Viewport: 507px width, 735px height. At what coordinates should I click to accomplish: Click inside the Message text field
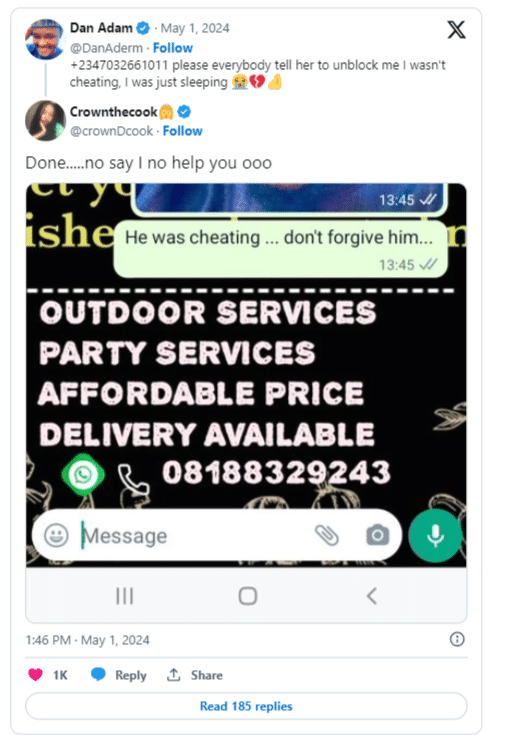click(x=192, y=535)
